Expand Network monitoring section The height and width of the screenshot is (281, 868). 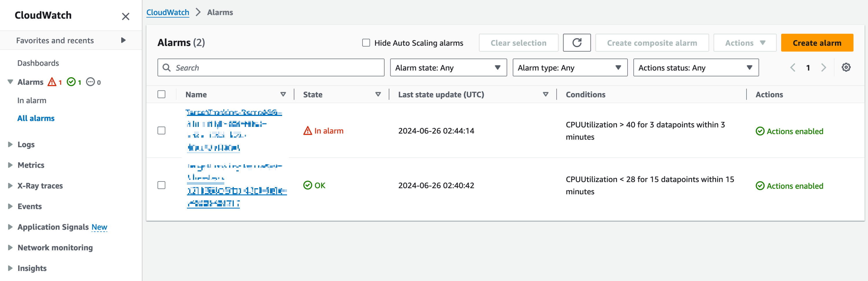10,247
